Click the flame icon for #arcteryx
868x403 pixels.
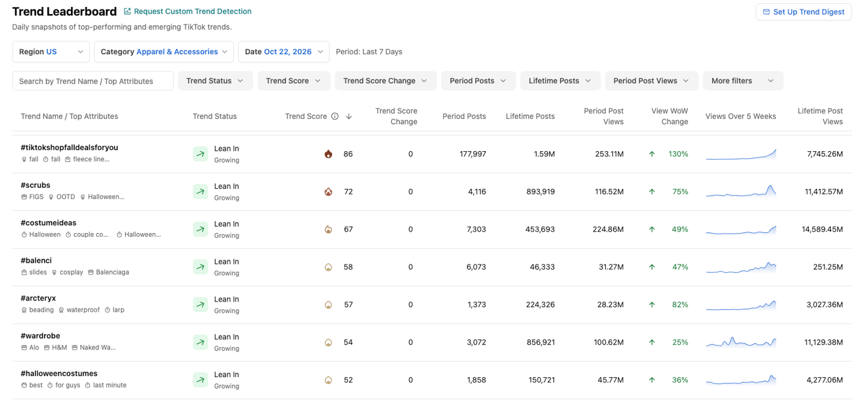(328, 305)
